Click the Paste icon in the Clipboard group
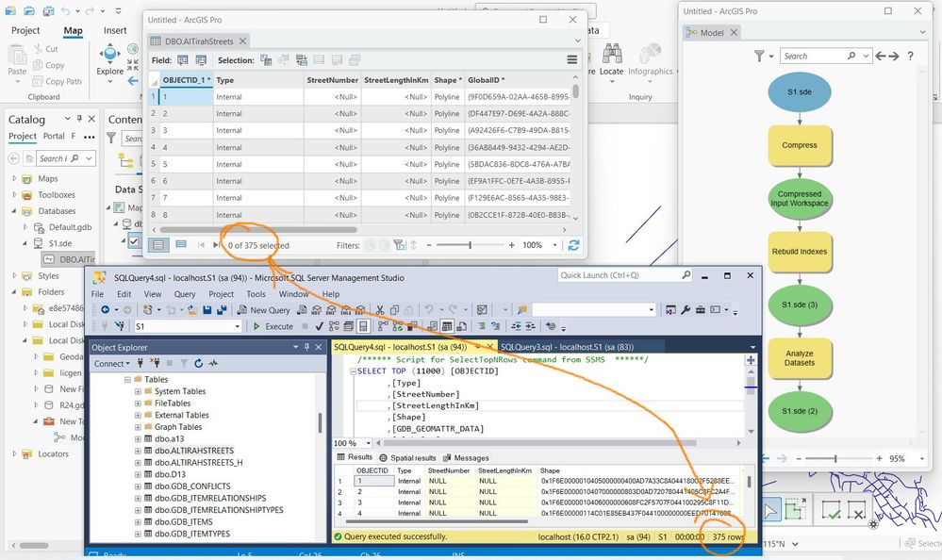 (x=17, y=57)
